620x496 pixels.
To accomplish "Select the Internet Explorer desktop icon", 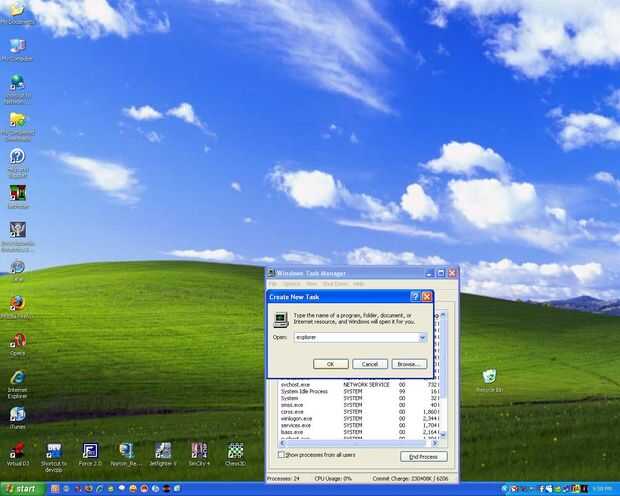I will 17,384.
